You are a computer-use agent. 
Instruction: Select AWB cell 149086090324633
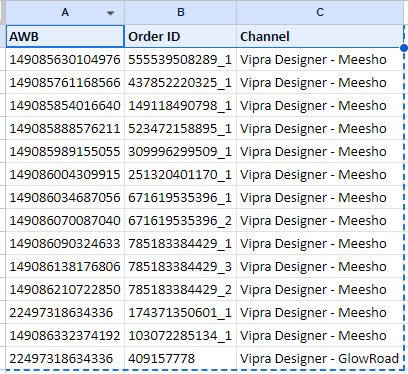point(65,243)
